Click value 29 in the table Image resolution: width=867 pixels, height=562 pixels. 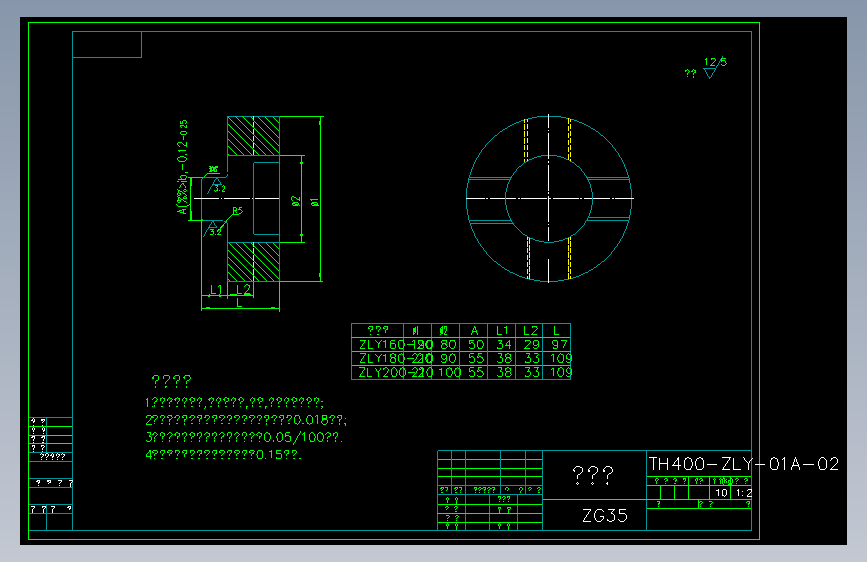tap(532, 345)
